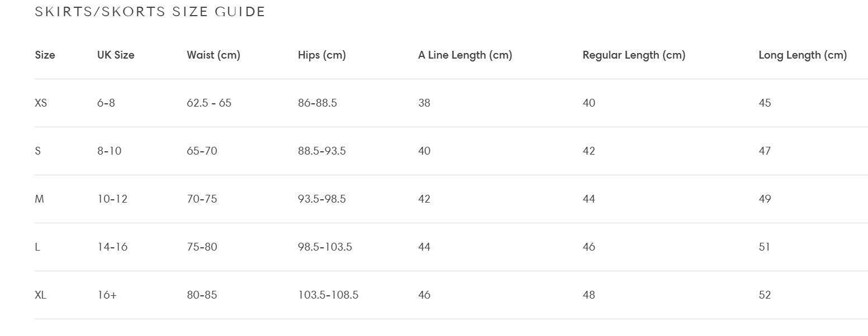This screenshot has height=336, width=868.
Task: Click the waist value 62.5 - 65
Action: 209,103
